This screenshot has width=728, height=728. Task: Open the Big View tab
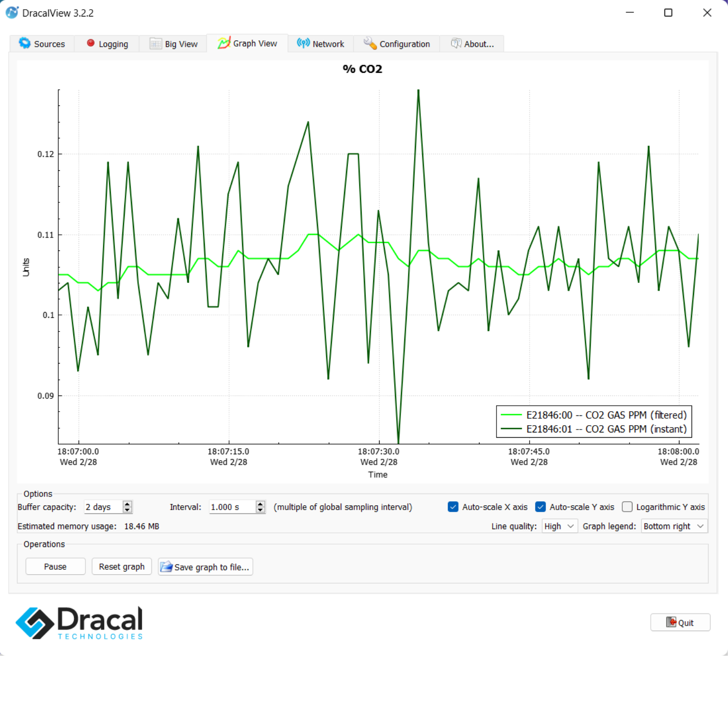pos(173,44)
